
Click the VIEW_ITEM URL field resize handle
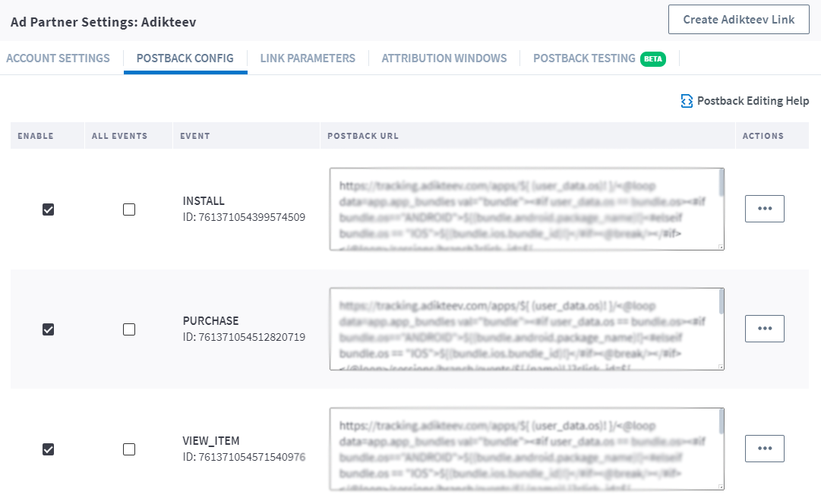click(x=721, y=487)
